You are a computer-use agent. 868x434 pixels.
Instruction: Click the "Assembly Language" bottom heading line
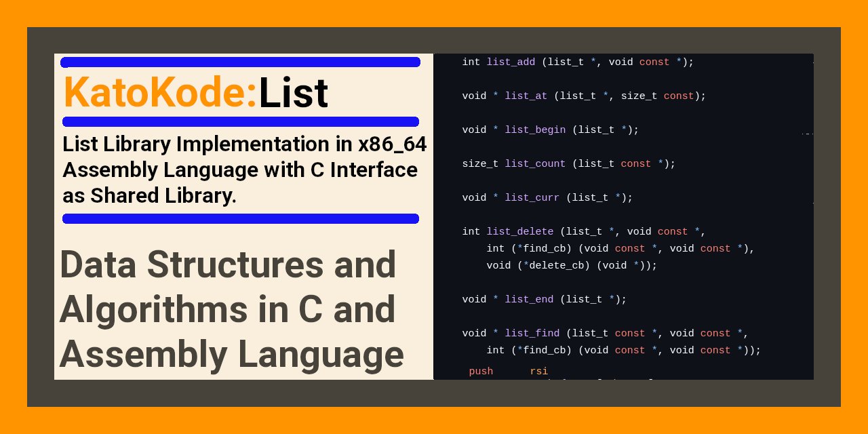pyautogui.click(x=232, y=355)
